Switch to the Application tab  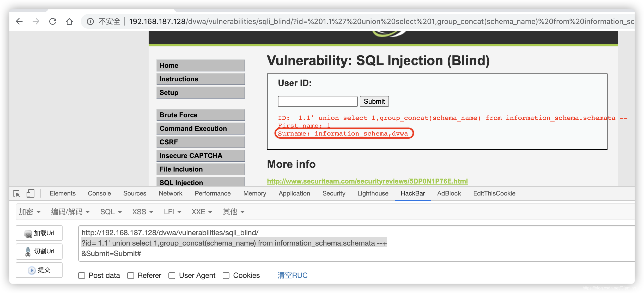tap(294, 193)
